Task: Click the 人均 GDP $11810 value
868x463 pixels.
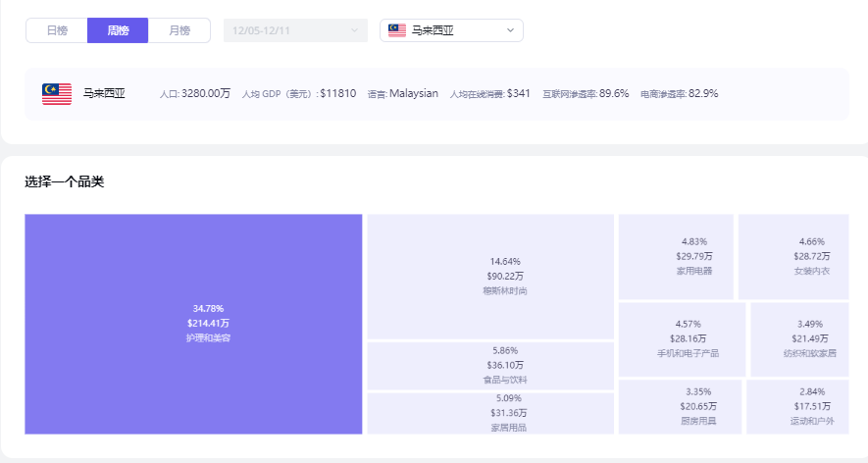Action: click(299, 93)
